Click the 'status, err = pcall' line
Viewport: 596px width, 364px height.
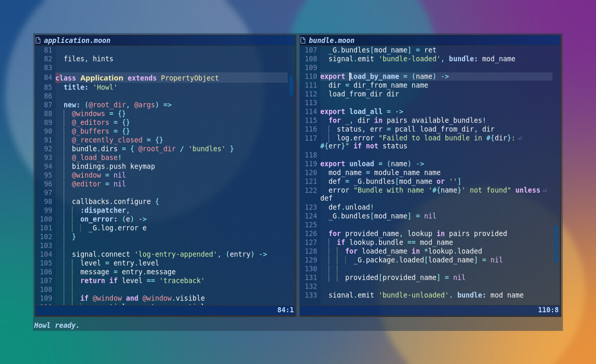tap(415, 129)
